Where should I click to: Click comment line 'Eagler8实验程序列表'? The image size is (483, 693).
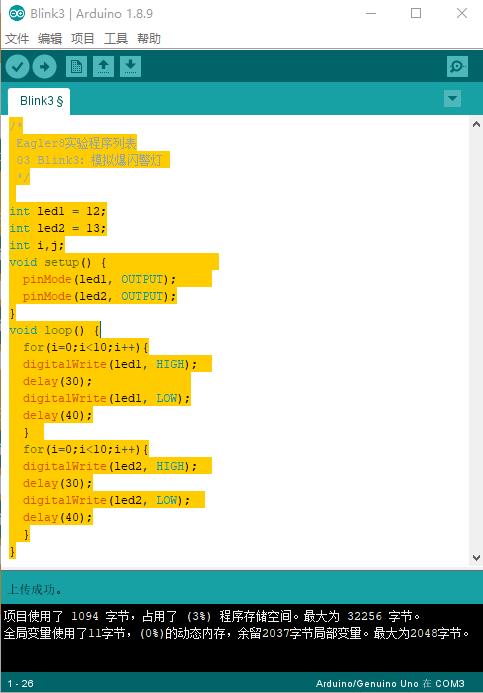point(76,143)
